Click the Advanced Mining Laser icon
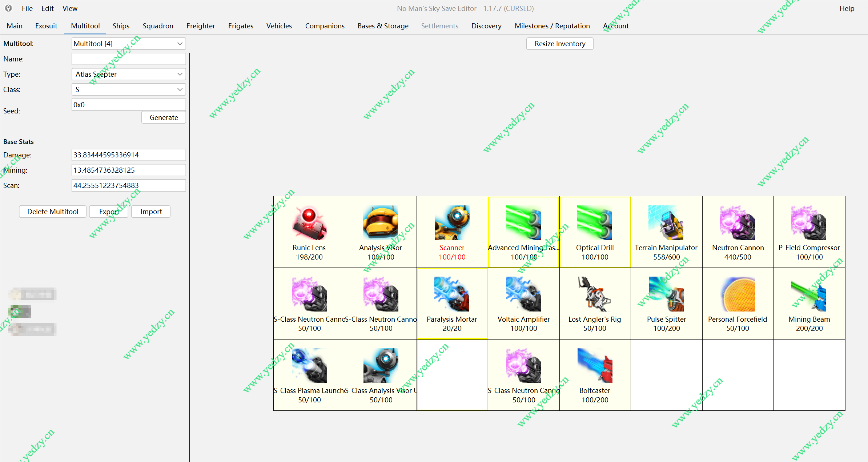 523,222
